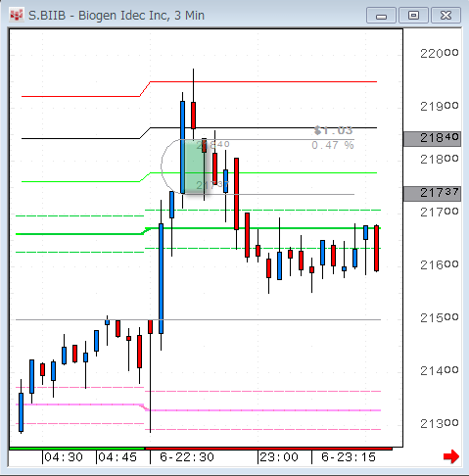Click the 21737 price marker on axis

(x=432, y=194)
